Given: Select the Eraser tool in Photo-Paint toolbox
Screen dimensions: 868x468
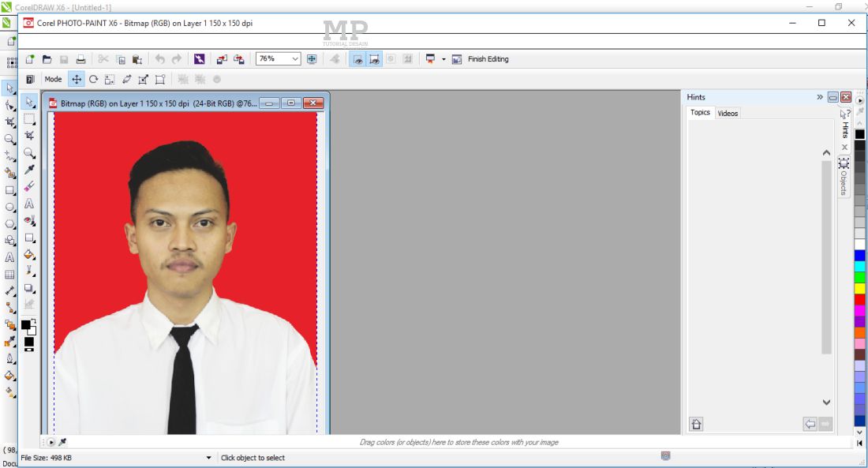Looking at the screenshot, I should point(29,186).
